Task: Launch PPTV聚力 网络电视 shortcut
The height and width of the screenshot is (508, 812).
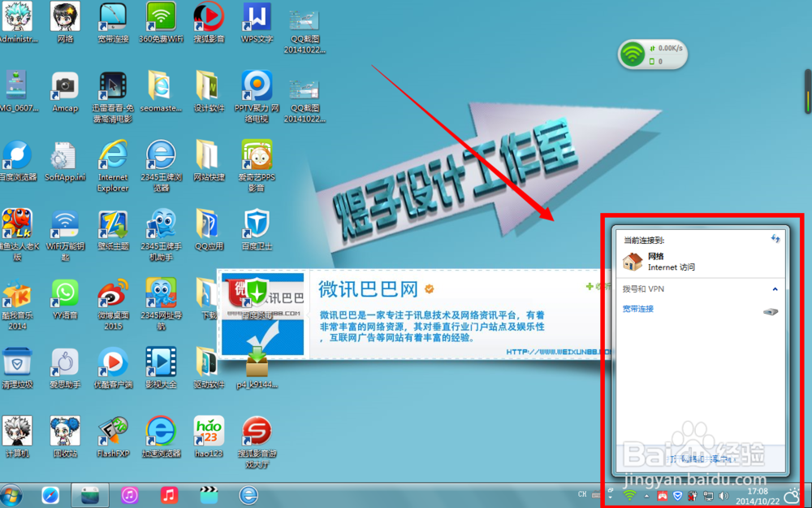Action: pos(257,98)
